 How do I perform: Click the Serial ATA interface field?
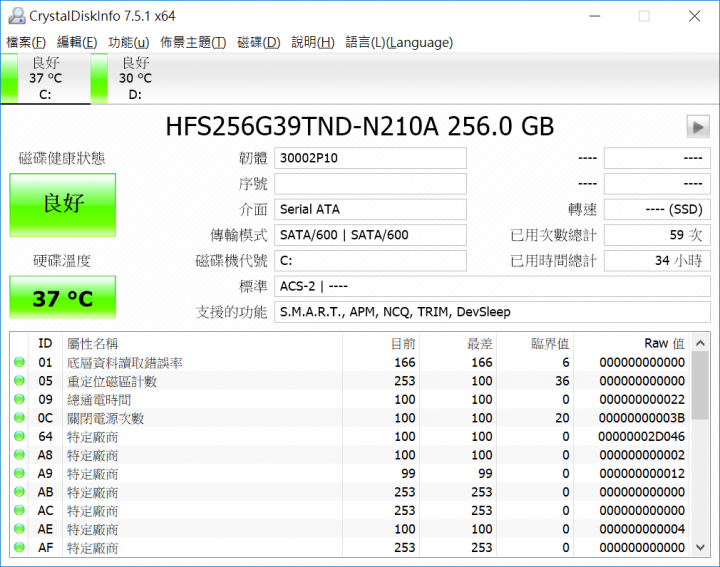(370, 209)
